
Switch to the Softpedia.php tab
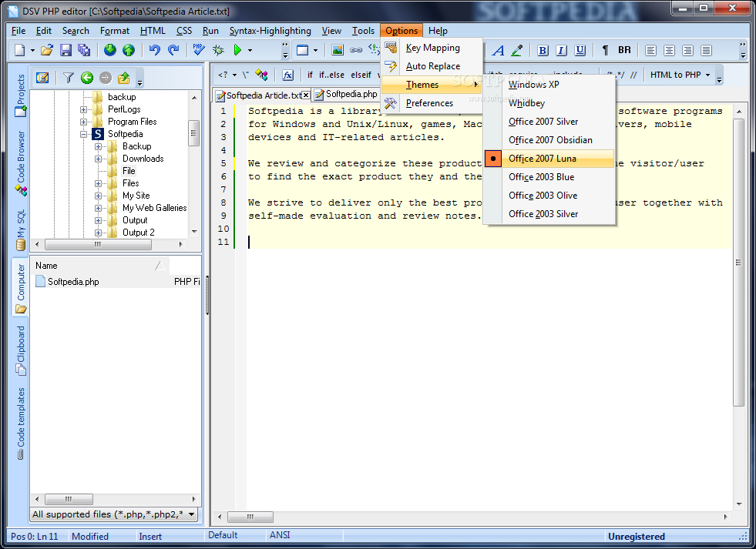[x=346, y=95]
